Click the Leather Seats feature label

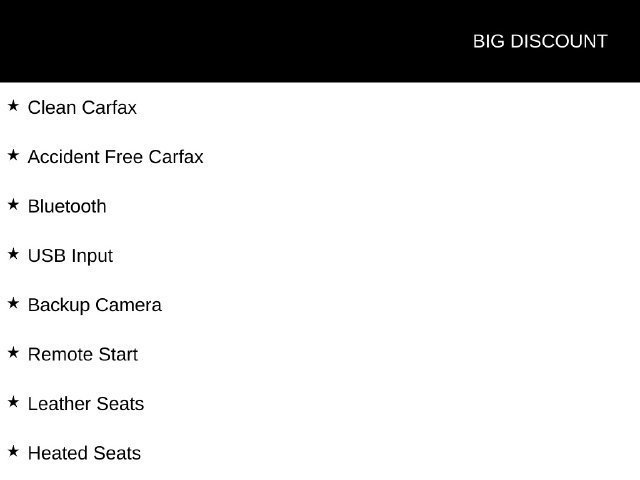pos(86,404)
